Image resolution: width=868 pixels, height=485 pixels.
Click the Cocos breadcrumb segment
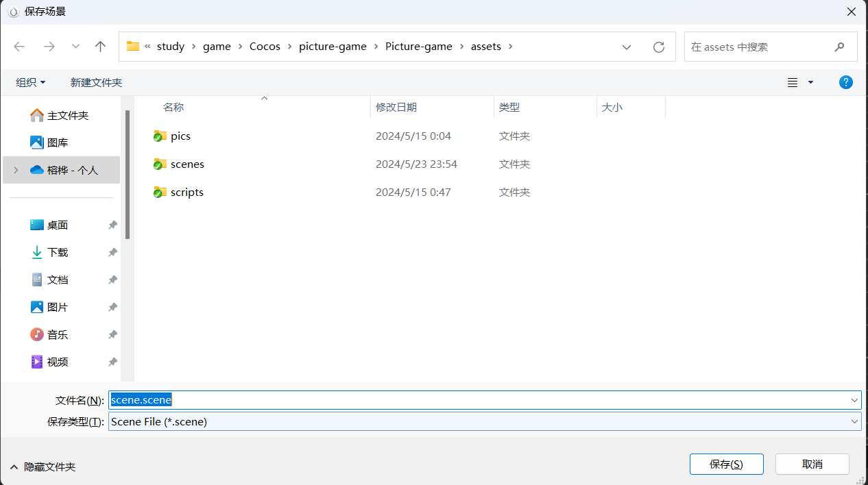(x=265, y=47)
